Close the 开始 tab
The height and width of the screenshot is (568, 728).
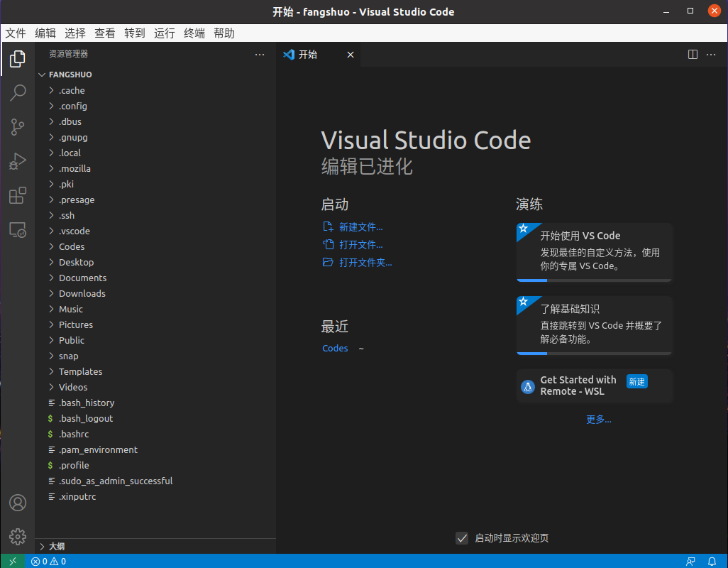tap(351, 55)
